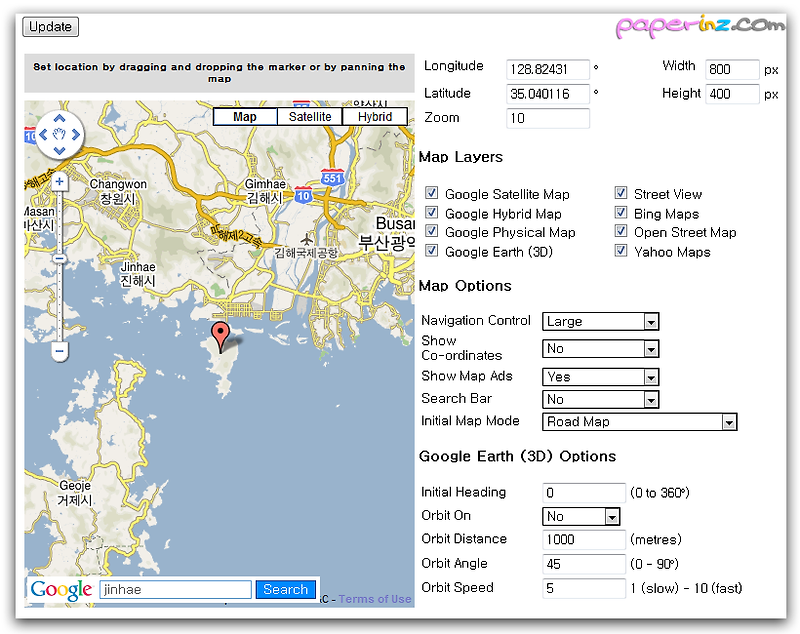Toggle Google Earth (3D) checkbox
Screen dimensions: 800x634
432,250
